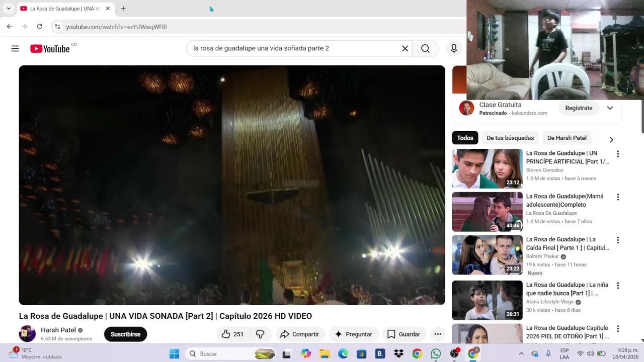Open options for Piel de Otoño video

click(x=618, y=329)
